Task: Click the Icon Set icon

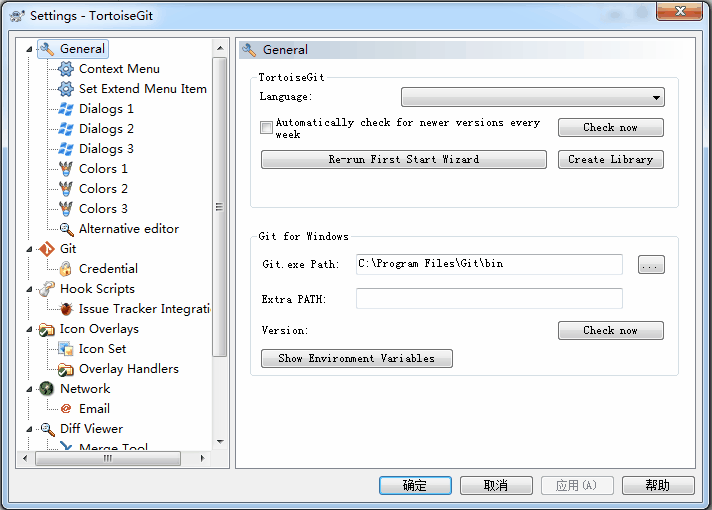Action: 66,349
